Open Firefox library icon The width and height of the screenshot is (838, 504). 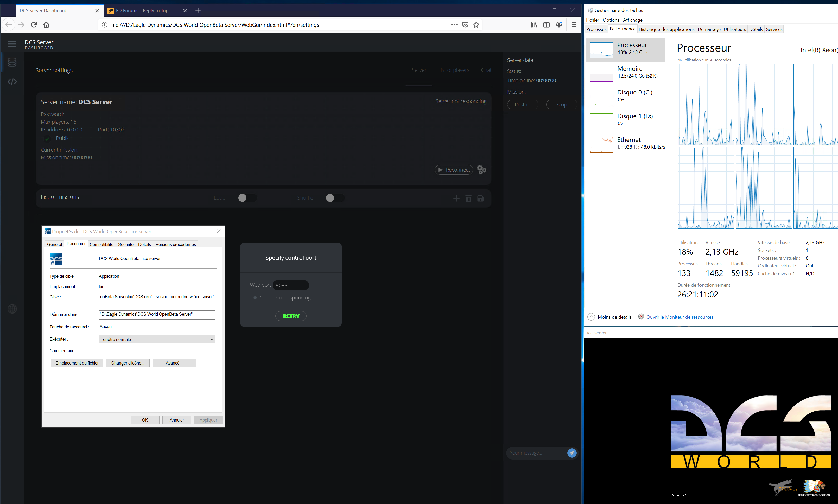pyautogui.click(x=534, y=25)
